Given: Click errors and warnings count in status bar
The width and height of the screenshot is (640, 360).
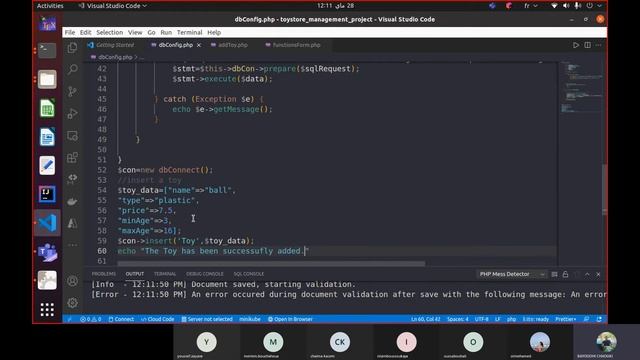Looking at the screenshot, I should point(91,319).
